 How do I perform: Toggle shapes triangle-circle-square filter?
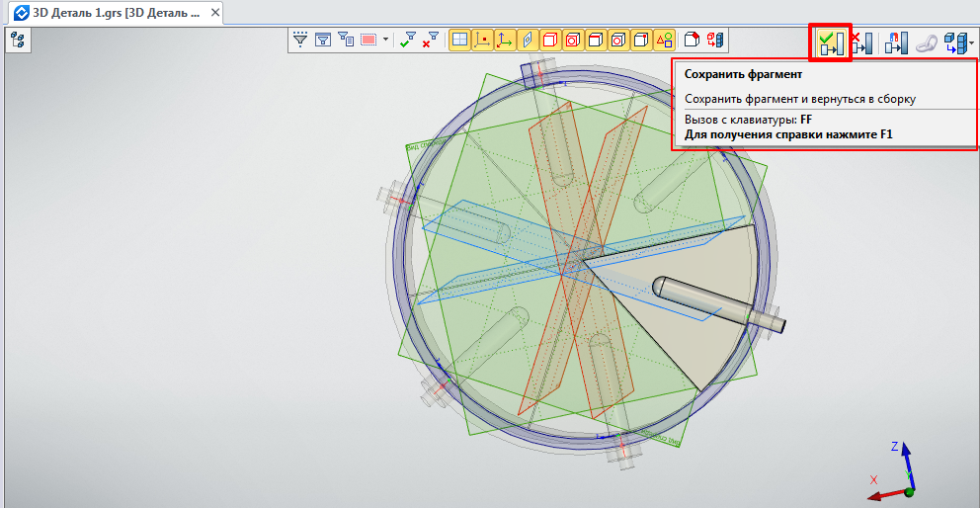(x=663, y=41)
